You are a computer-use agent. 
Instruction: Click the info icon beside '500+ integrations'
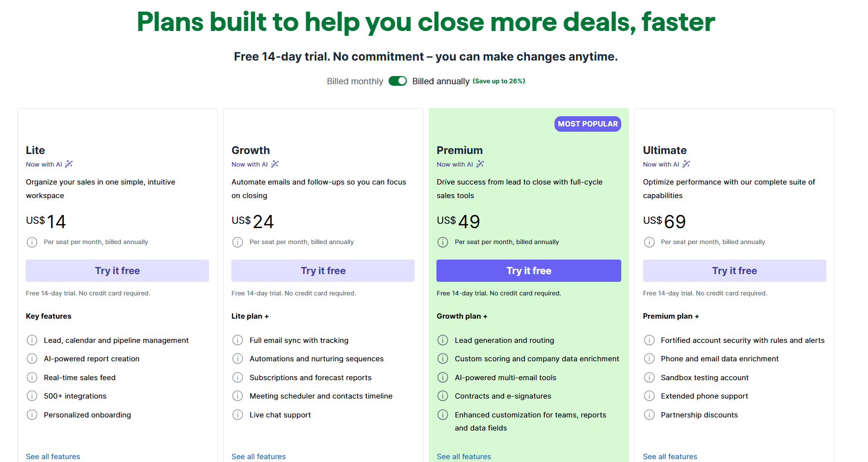(32, 396)
